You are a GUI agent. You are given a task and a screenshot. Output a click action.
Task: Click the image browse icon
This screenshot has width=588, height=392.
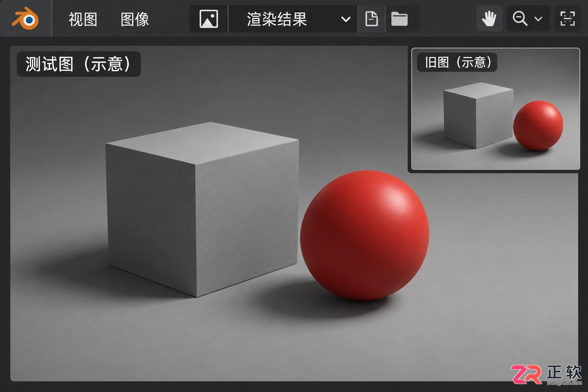209,19
